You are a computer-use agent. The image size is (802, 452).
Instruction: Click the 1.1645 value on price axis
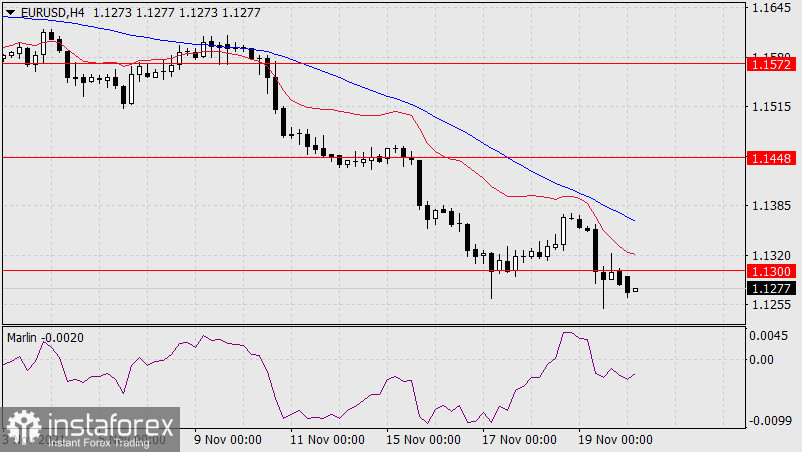(770, 9)
